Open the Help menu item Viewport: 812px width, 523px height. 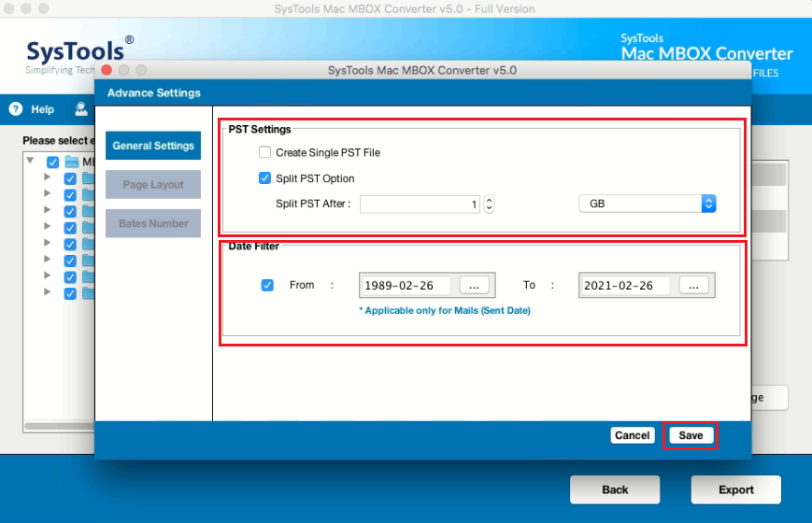click(x=42, y=109)
